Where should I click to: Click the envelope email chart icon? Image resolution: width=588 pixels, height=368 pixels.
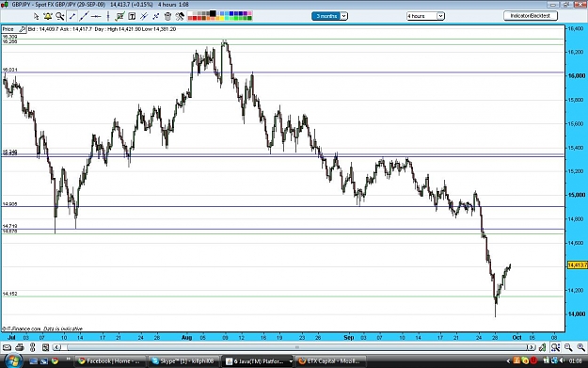point(7,347)
